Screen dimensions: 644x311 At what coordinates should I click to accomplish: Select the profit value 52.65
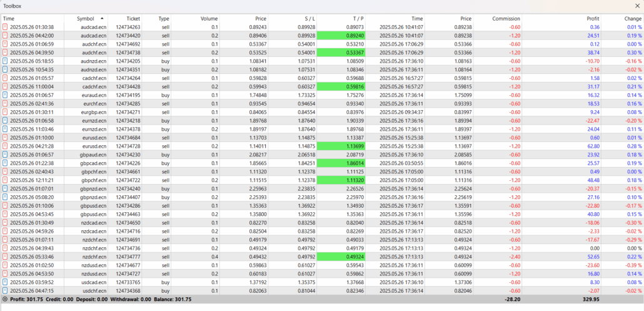click(593, 257)
